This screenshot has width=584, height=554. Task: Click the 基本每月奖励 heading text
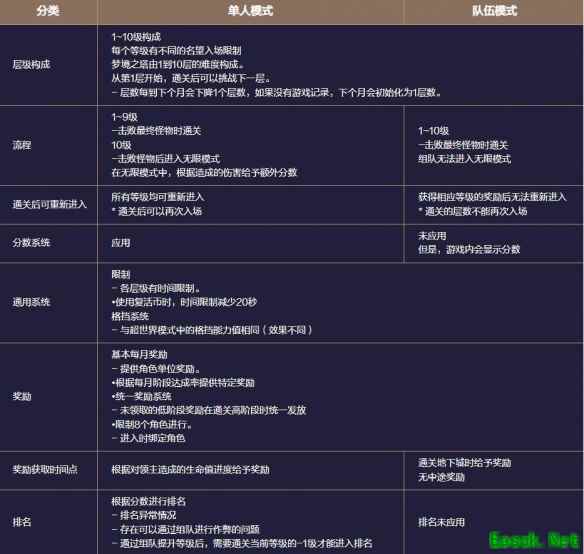pos(139,354)
